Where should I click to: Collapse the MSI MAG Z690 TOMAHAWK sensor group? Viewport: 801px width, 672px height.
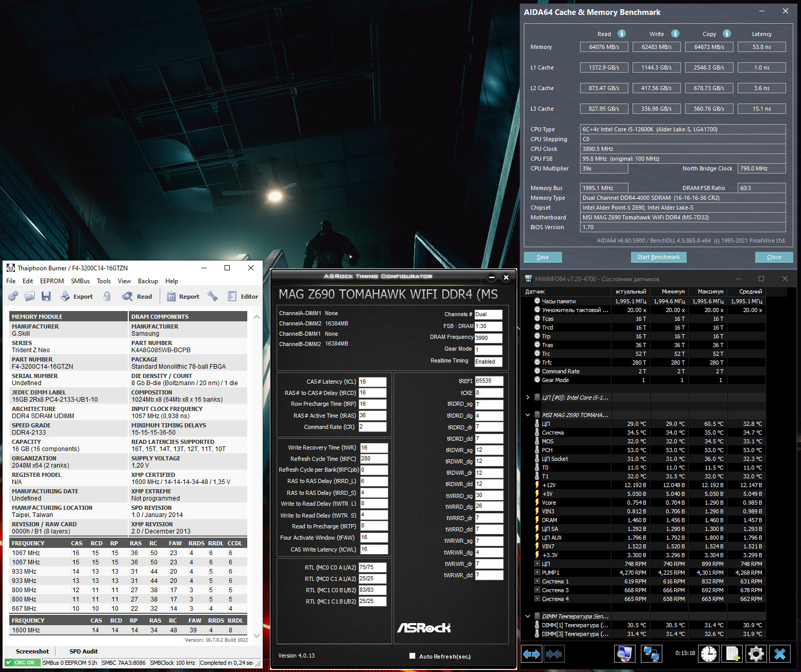pos(527,415)
